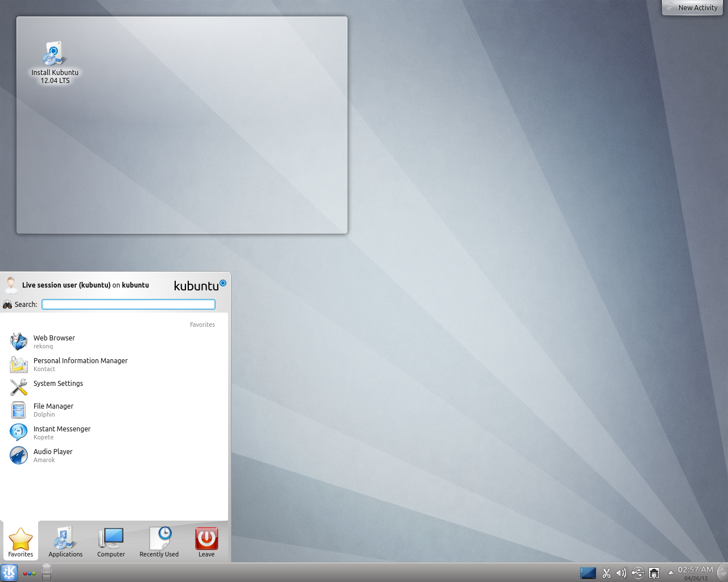Click the volume speaker tray icon
Viewport: 728px width, 582px height.
click(621, 573)
